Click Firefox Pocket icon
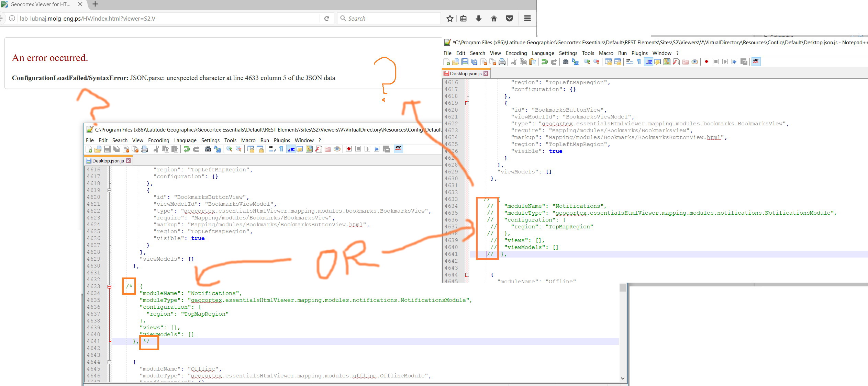This screenshot has width=868, height=386. [x=509, y=19]
